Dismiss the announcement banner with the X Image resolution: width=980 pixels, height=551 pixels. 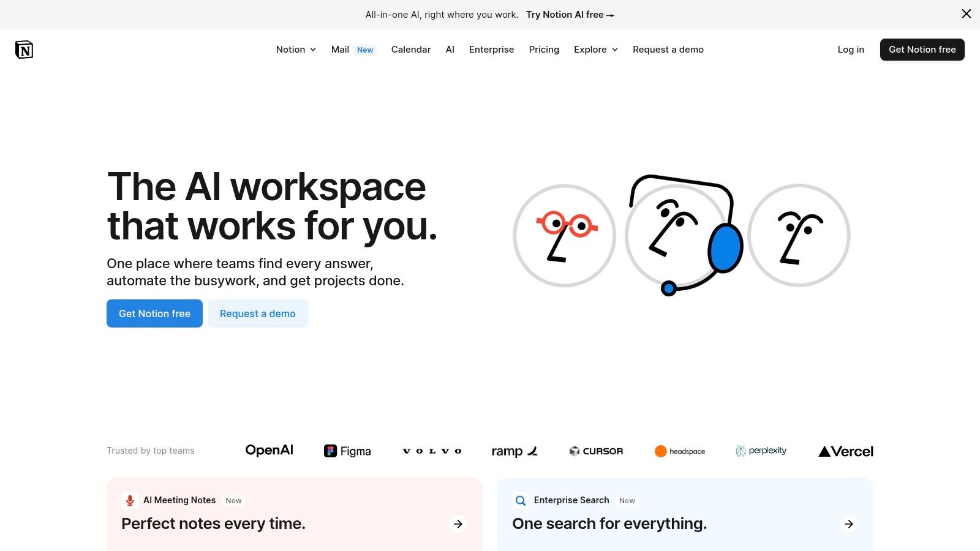tap(966, 13)
